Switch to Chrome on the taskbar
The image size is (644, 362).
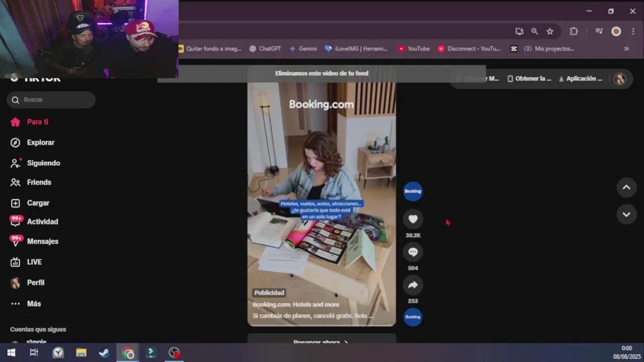click(128, 352)
